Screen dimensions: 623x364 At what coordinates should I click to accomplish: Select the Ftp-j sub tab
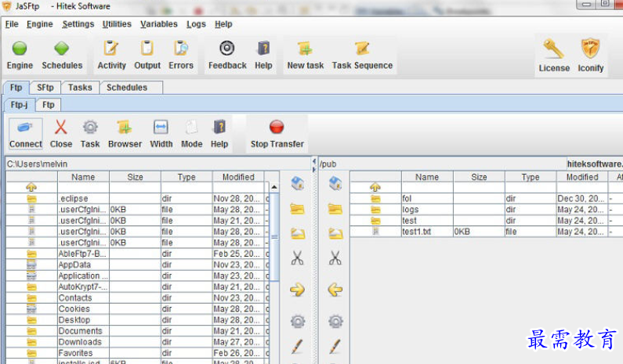click(x=19, y=105)
